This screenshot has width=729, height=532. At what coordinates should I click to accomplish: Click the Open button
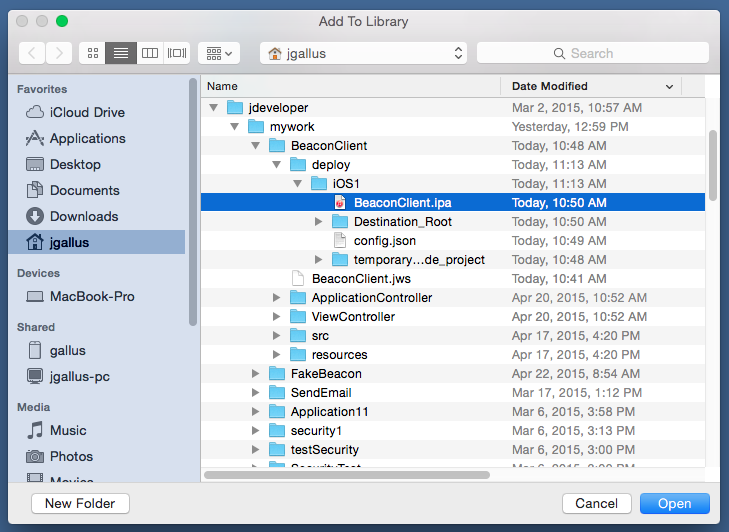click(675, 503)
